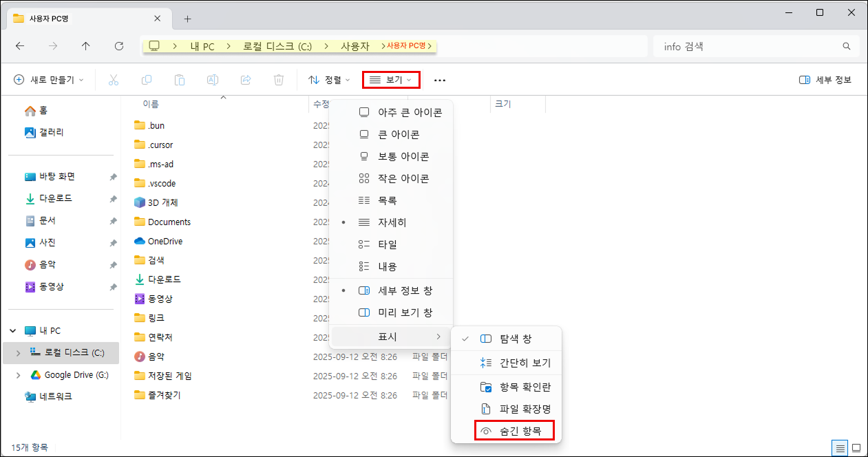The width and height of the screenshot is (868, 457).
Task: Uncheck the 탐색 창 navigation pane option
Action: coord(515,339)
